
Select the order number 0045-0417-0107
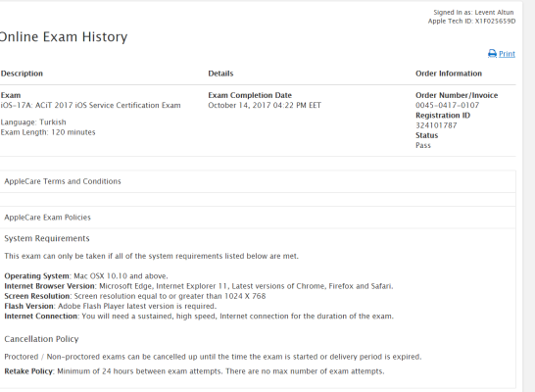click(x=448, y=105)
